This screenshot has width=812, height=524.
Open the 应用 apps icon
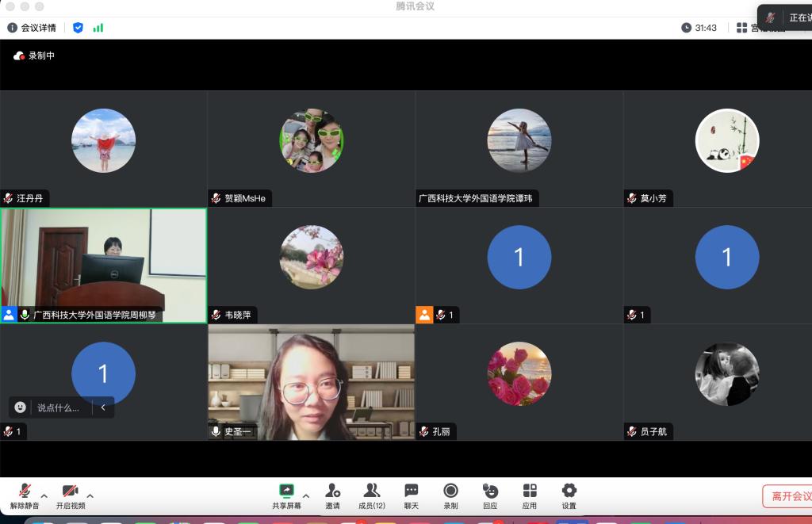point(530,495)
